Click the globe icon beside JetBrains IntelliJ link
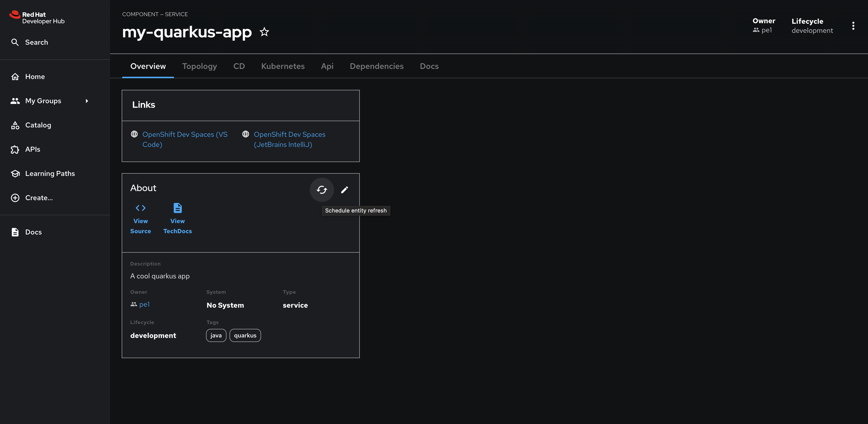 [246, 134]
